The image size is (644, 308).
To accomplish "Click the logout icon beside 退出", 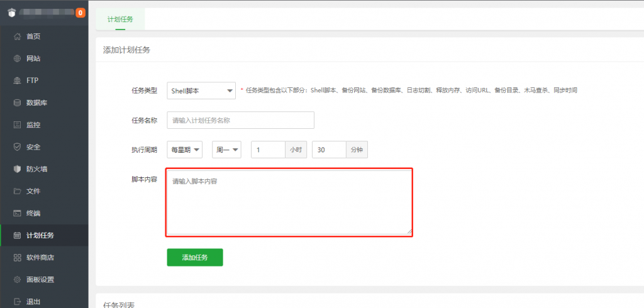I will tap(17, 302).
